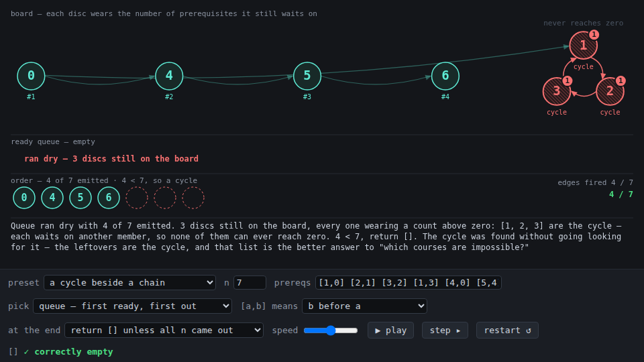Click emitted order disc 5
Viewport: 644px width, 362px height.
tap(80, 197)
